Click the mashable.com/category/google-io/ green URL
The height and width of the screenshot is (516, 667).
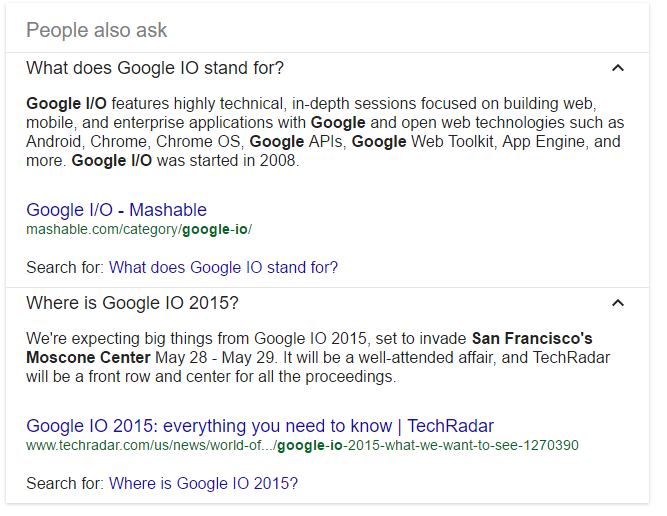point(139,229)
